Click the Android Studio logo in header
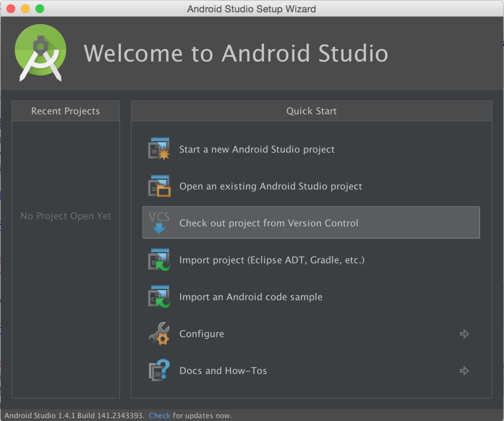 point(41,52)
